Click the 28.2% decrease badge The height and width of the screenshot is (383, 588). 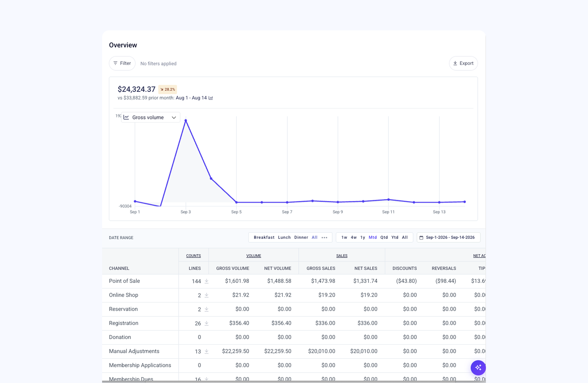point(167,89)
